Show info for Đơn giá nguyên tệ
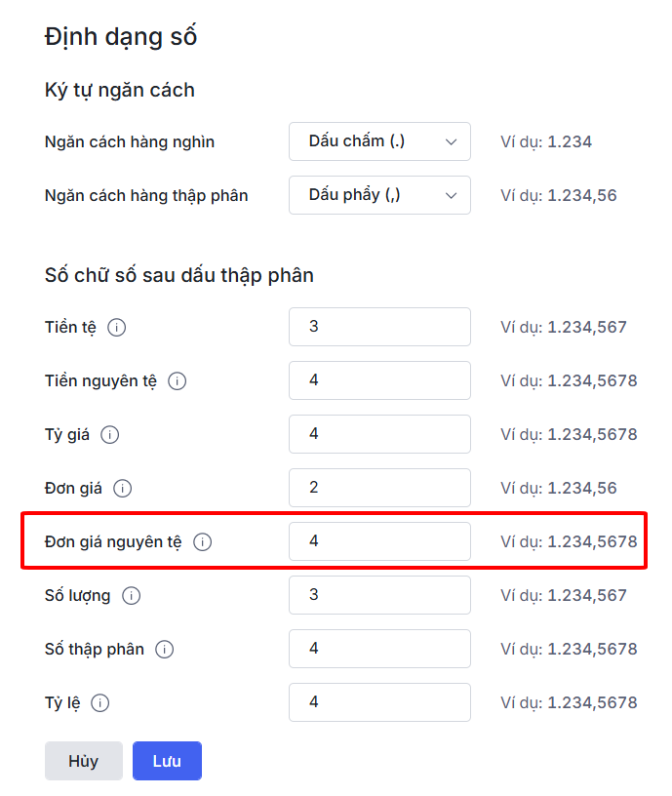The height and width of the screenshot is (796, 672). 203,542
